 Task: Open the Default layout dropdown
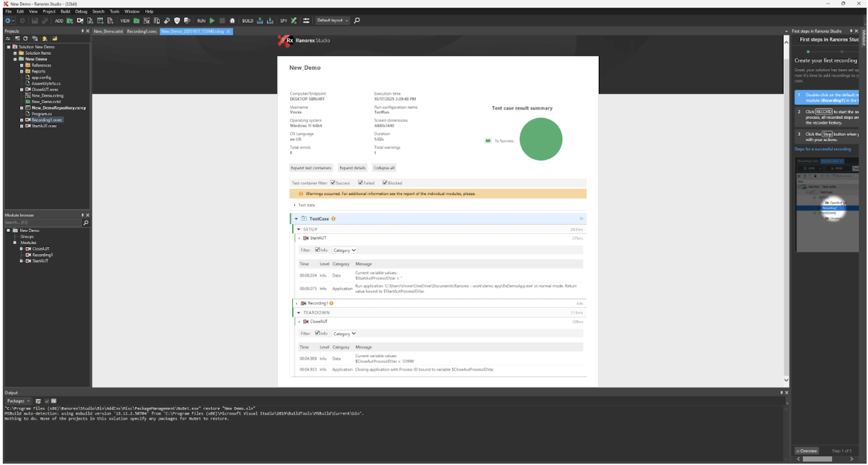tap(333, 21)
